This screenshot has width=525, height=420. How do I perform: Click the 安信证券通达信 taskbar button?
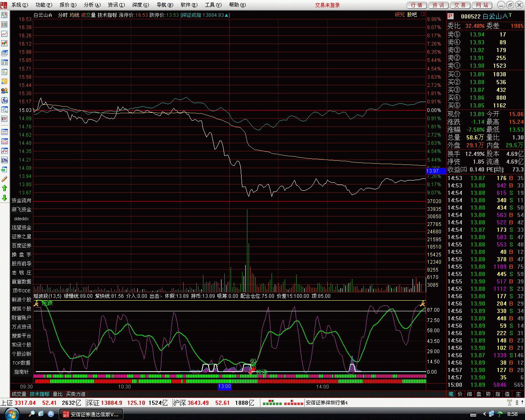pos(91,414)
